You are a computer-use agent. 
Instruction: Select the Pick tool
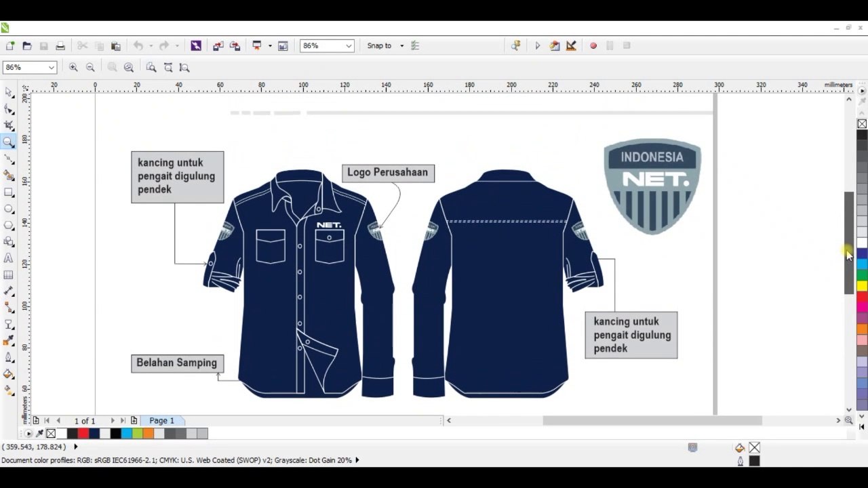(x=9, y=92)
